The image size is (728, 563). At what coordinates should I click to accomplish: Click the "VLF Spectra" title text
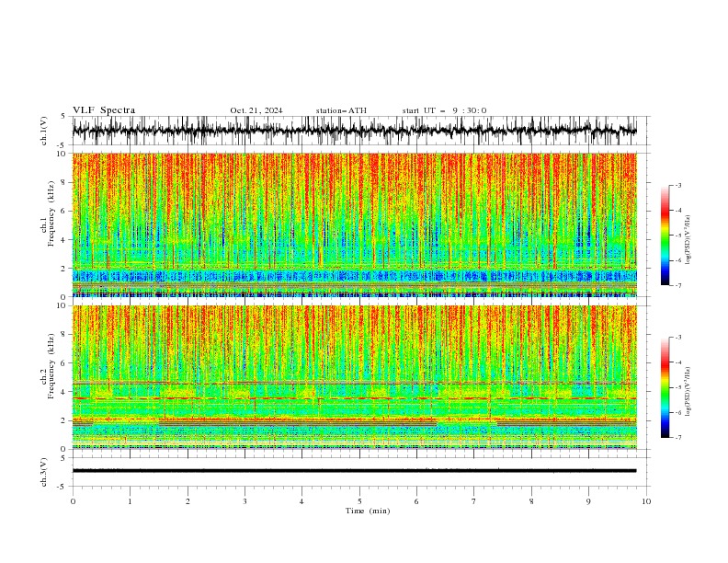coord(104,110)
